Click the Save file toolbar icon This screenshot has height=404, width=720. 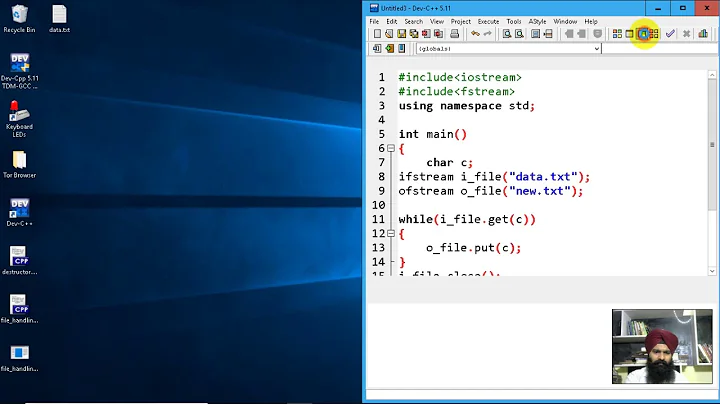point(400,34)
